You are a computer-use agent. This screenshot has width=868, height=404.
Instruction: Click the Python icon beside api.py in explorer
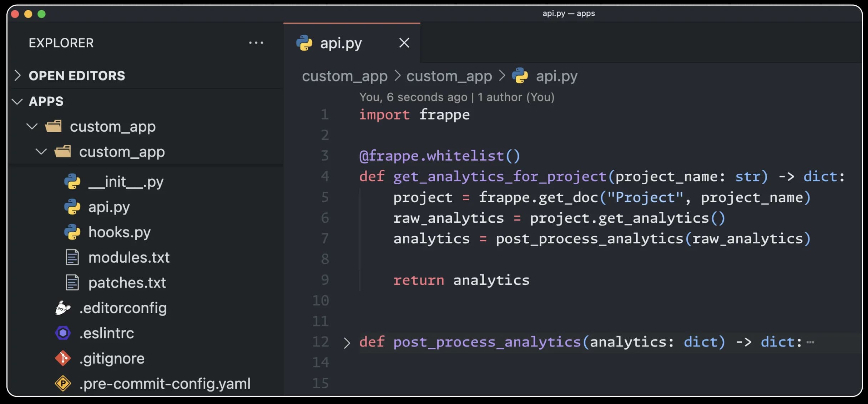point(72,207)
